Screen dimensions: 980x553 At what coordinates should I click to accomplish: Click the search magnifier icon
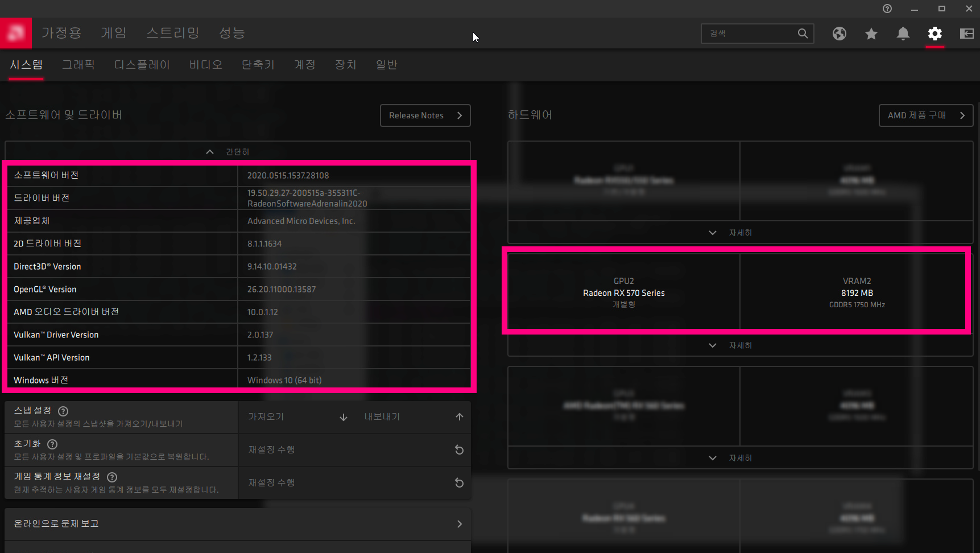coord(803,34)
